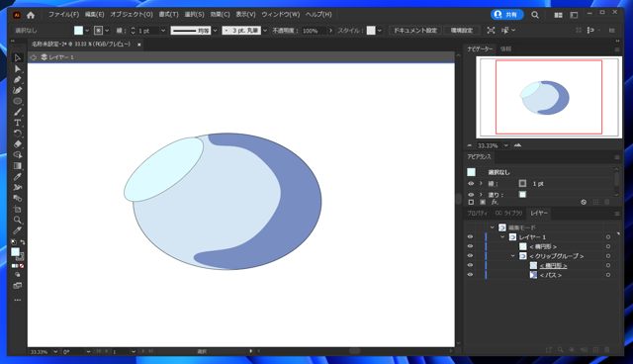
Task: Open the search icon in title bar
Action: (x=535, y=15)
